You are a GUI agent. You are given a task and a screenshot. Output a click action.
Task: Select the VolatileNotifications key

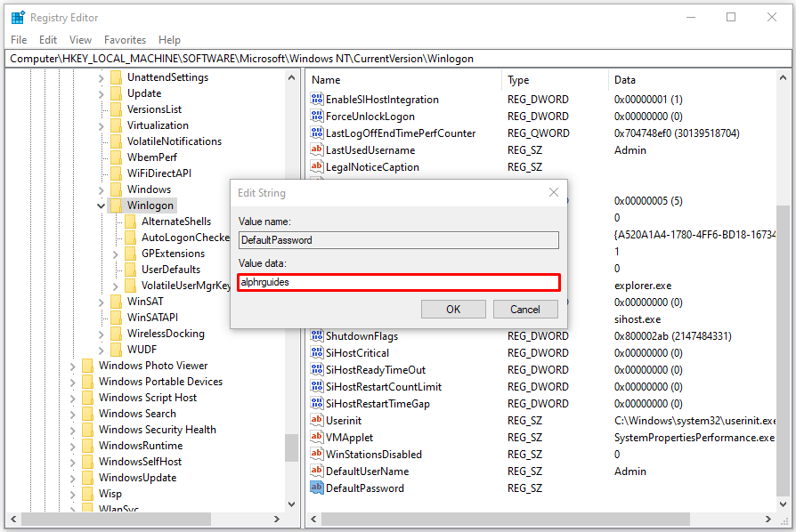tap(175, 141)
